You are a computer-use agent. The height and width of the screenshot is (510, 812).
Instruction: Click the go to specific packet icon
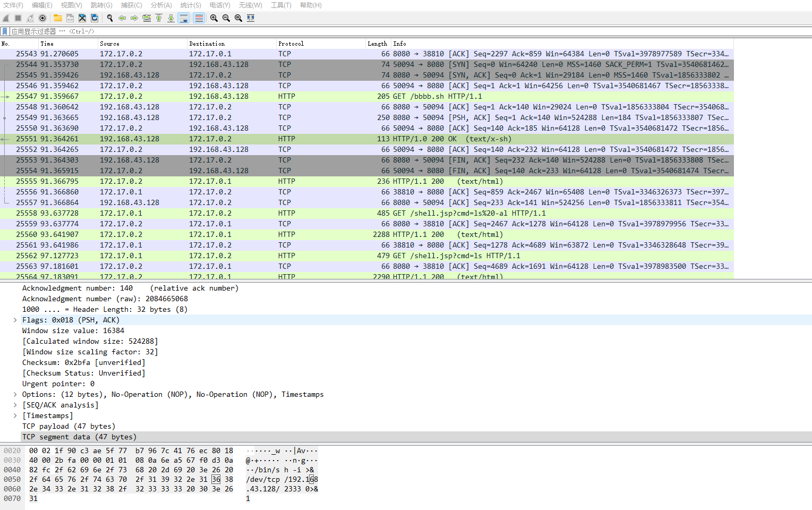(147, 18)
